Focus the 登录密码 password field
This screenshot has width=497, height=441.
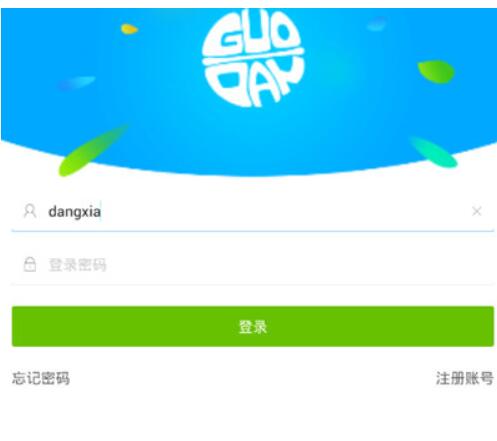(253, 265)
